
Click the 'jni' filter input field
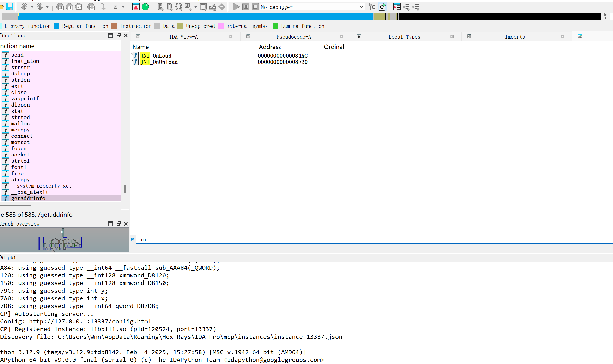tap(374, 239)
